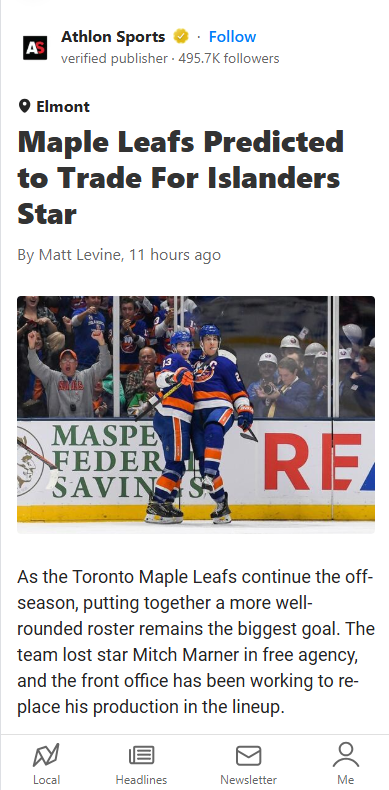389x790 pixels.
Task: Open the Local map icon
Action: pos(46,755)
